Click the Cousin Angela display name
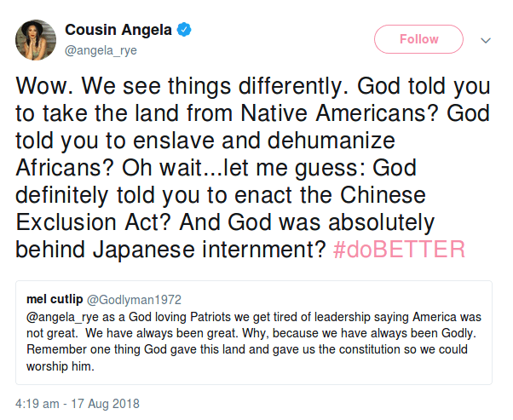This screenshot has width=513, height=420. (x=119, y=31)
